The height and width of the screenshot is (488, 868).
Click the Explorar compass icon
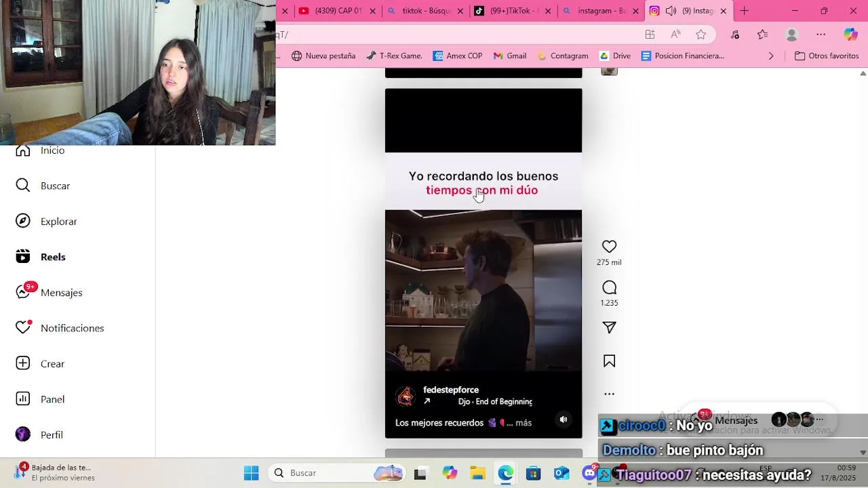23,221
